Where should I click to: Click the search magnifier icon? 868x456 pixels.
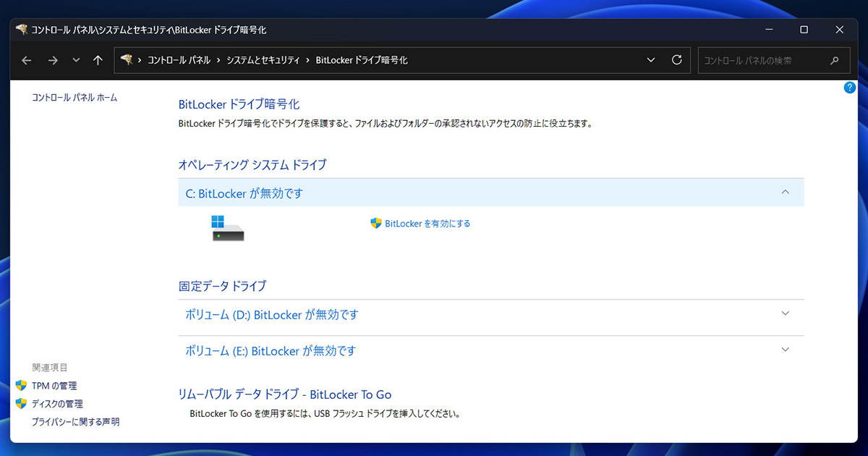pos(835,61)
